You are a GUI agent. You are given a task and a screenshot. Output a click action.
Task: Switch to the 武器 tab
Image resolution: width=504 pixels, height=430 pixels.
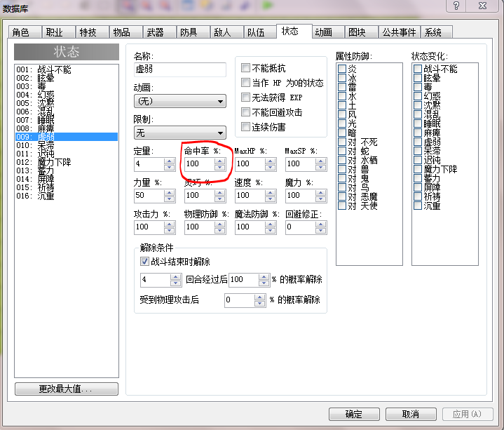tap(159, 32)
